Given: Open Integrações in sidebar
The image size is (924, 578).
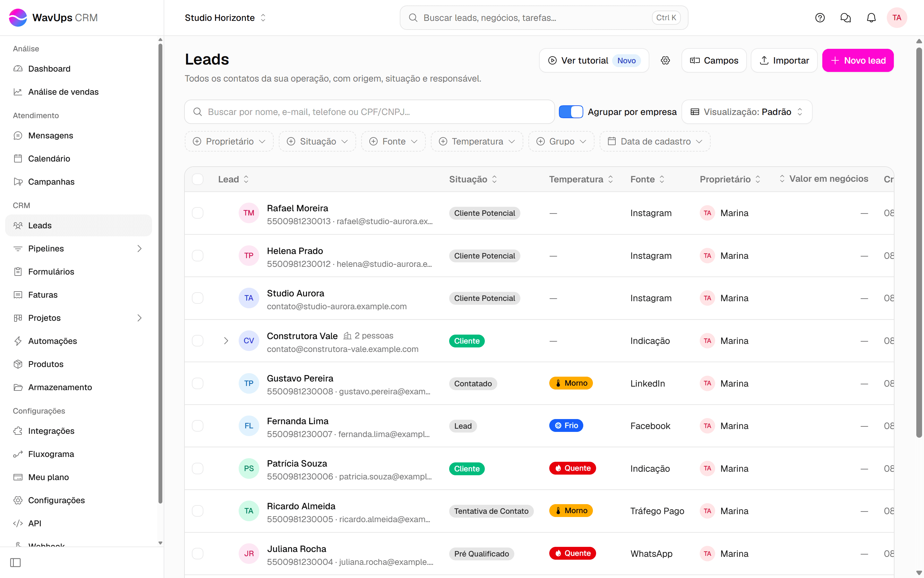Looking at the screenshot, I should pyautogui.click(x=79, y=431).
